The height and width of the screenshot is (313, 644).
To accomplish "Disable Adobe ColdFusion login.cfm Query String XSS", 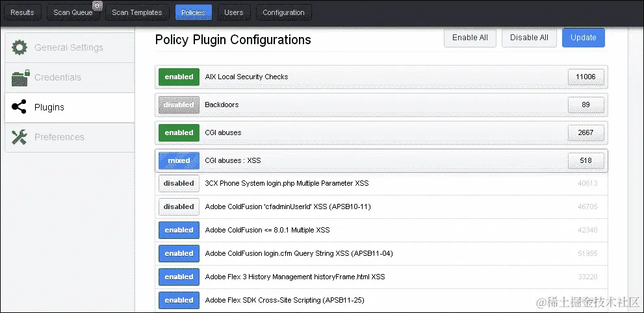I will pos(179,253).
